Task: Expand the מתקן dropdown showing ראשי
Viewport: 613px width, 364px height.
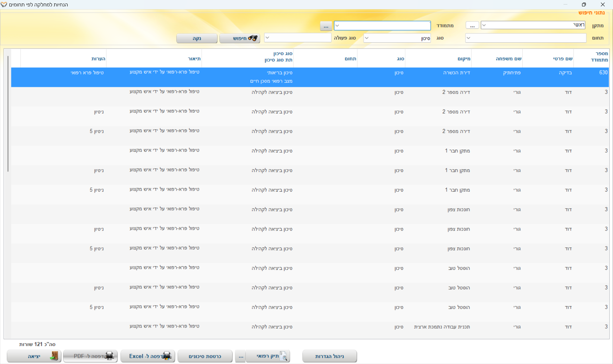Action: pos(484,25)
